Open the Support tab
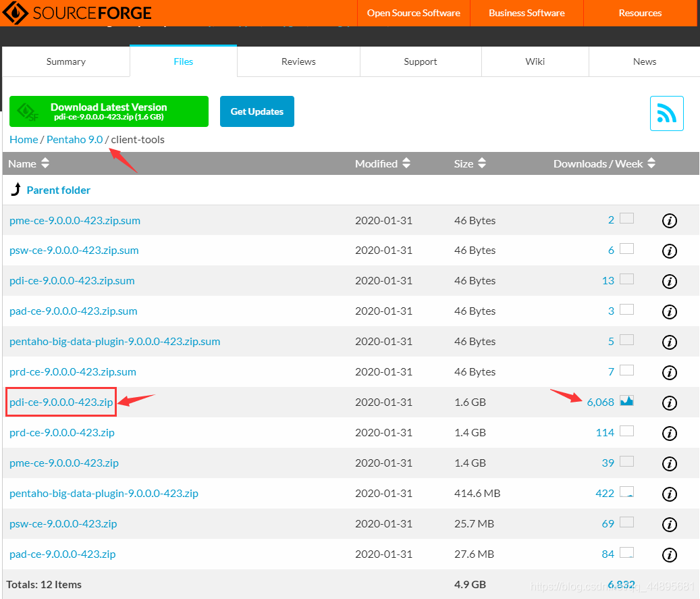 421,61
